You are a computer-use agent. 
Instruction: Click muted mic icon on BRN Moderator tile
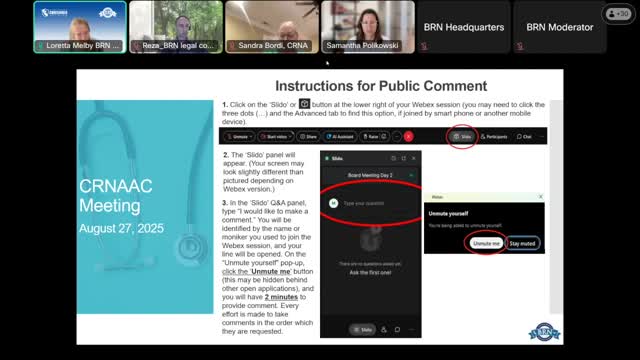tap(520, 46)
